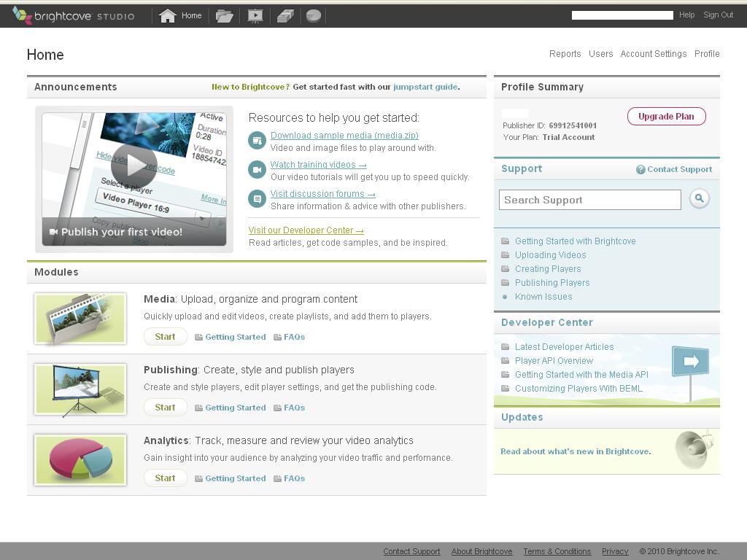Open 'Customizing Players With BEML' link

pos(578,388)
